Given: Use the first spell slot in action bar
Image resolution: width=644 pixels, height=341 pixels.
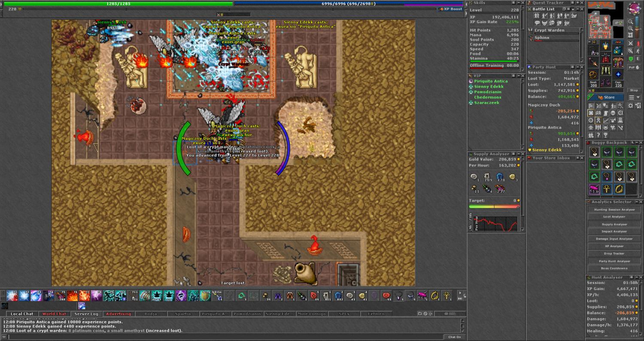Looking at the screenshot, I should pyautogui.click(x=12, y=295).
